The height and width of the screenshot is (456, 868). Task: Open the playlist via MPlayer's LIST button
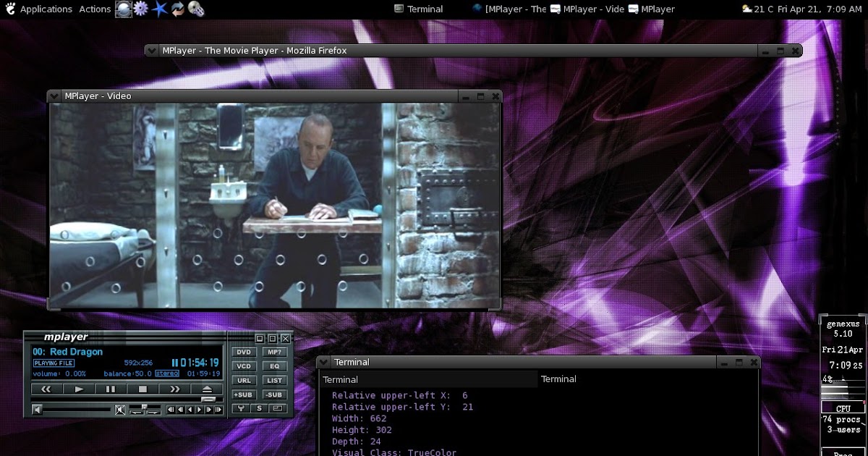[274, 380]
